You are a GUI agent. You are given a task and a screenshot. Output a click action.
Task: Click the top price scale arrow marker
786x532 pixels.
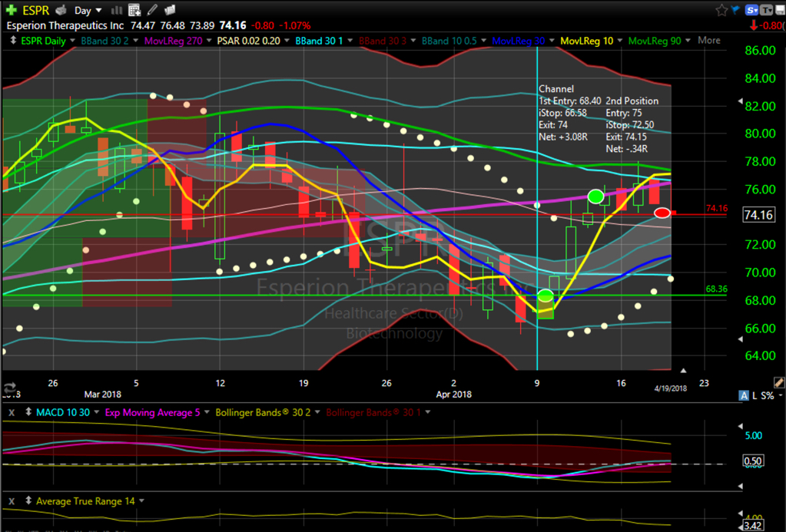click(741, 101)
